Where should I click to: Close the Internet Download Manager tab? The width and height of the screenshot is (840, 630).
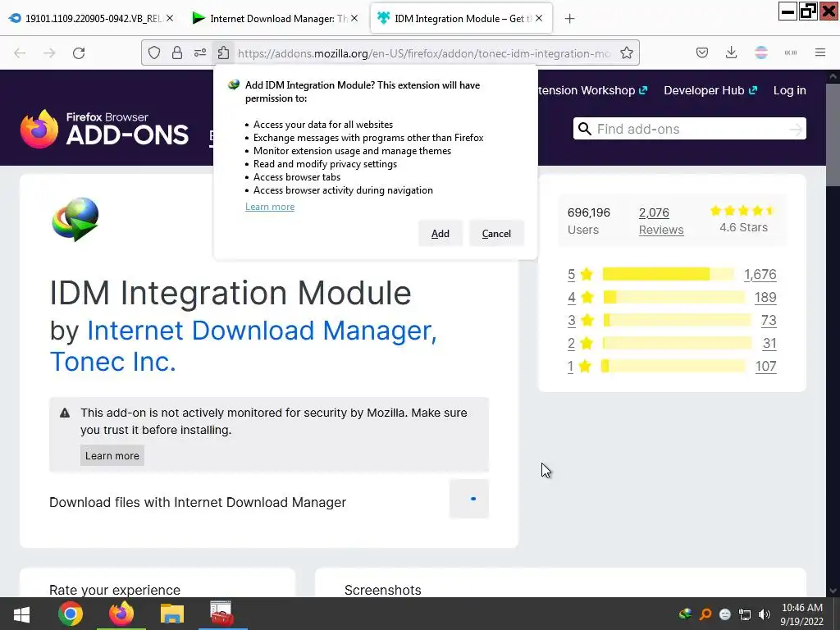point(354,18)
